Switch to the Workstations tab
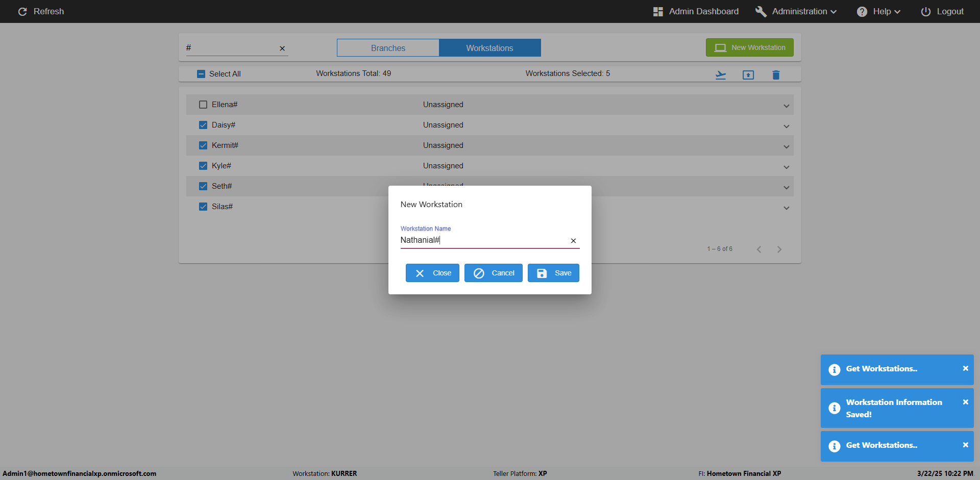 click(489, 48)
